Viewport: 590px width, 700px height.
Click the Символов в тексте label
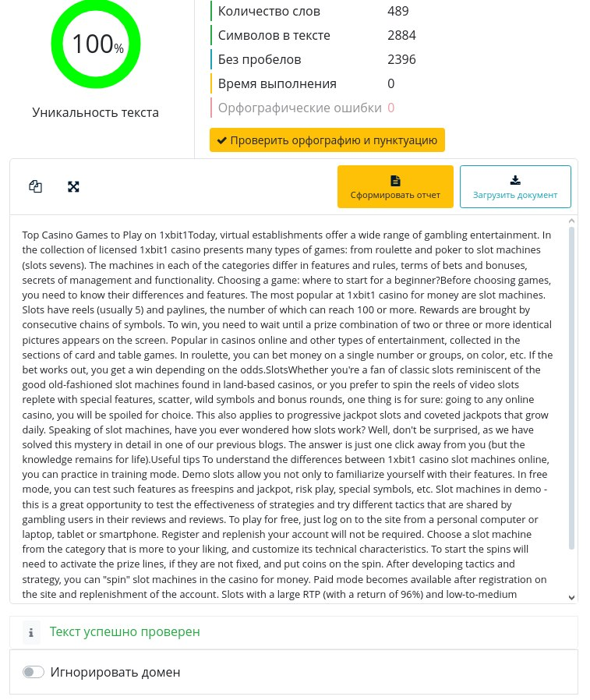click(274, 35)
